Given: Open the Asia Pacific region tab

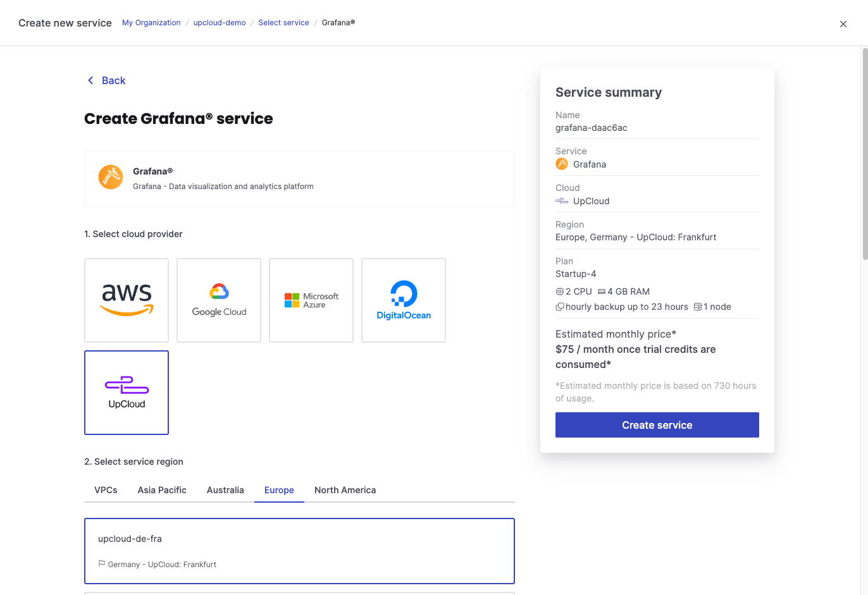Looking at the screenshot, I should point(162,490).
